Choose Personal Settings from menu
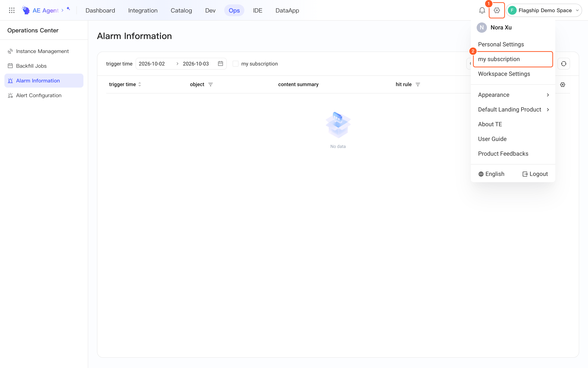 click(x=513, y=44)
